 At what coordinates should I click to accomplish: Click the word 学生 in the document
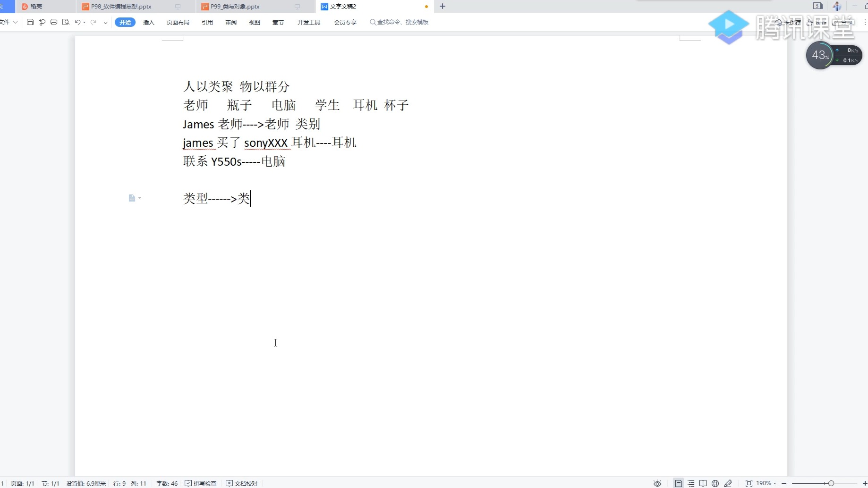pos(327,105)
